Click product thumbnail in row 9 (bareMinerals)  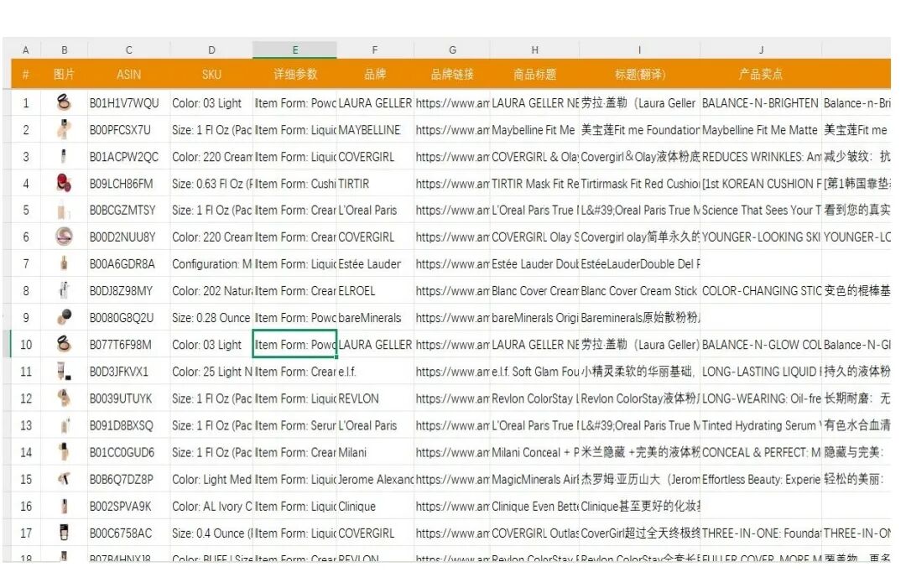(x=64, y=318)
